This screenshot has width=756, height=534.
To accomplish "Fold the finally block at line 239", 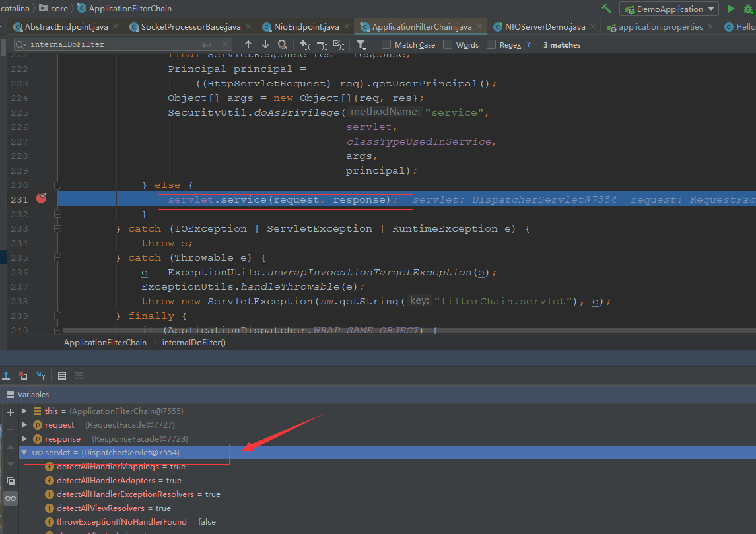I will click(57, 316).
